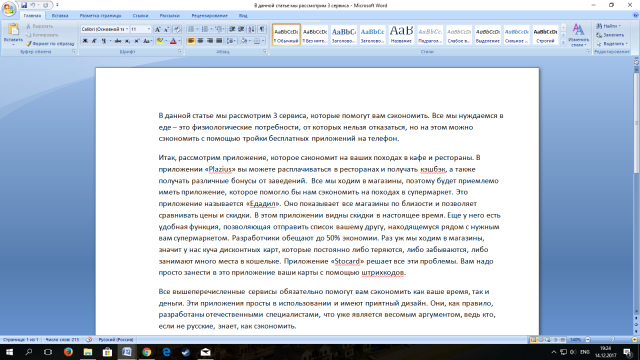Switch to Разметка страницы tab
The image size is (640, 360).
tap(100, 16)
